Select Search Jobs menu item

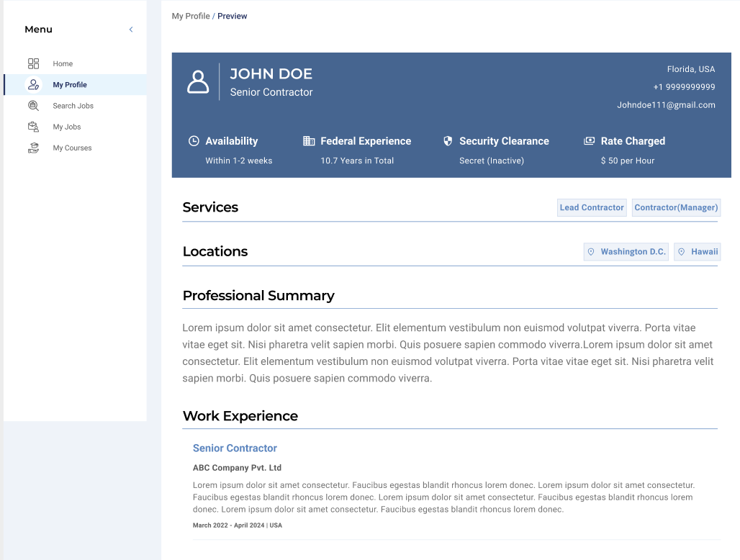tap(73, 106)
